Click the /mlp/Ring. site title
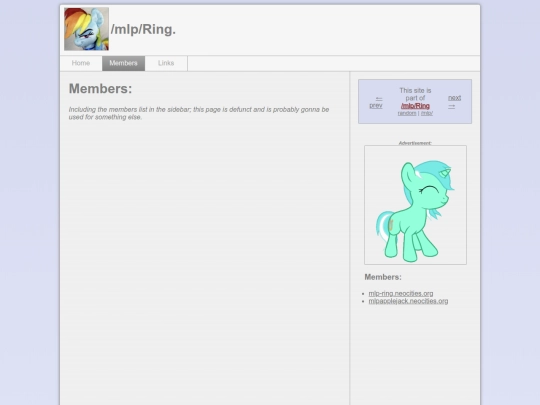 pos(143,29)
